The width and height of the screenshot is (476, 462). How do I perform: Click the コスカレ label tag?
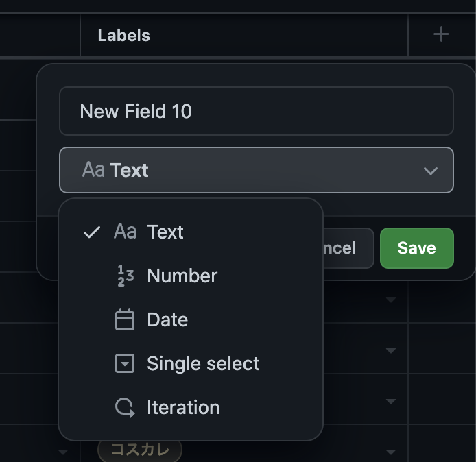(x=140, y=450)
